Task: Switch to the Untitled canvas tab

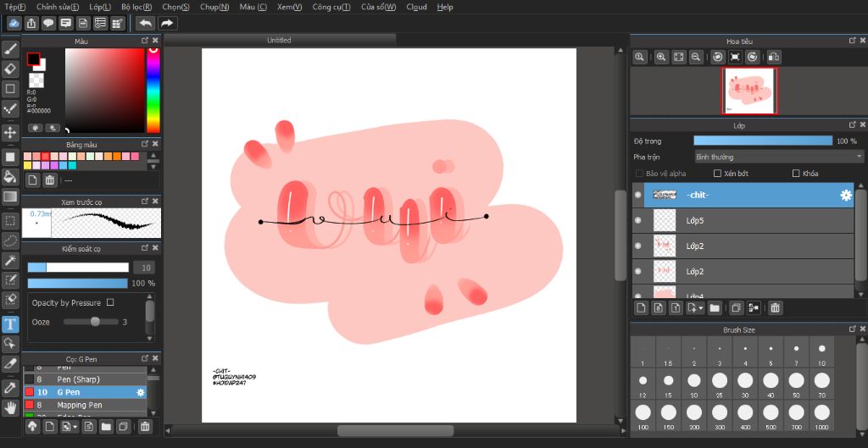Action: pyautogui.click(x=280, y=40)
